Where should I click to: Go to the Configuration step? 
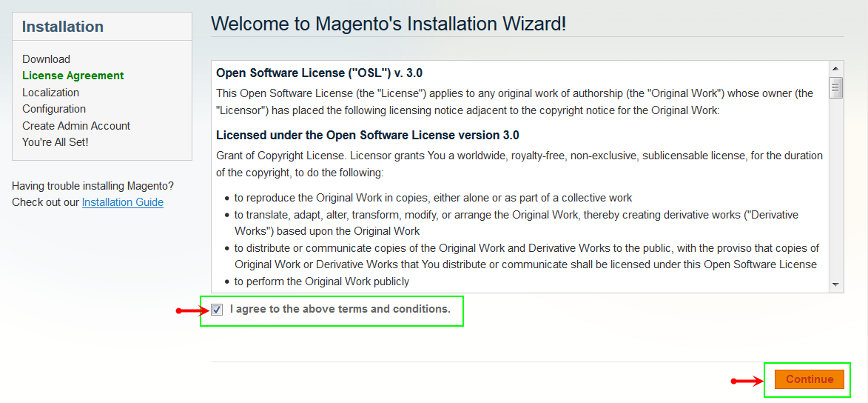pyautogui.click(x=54, y=109)
